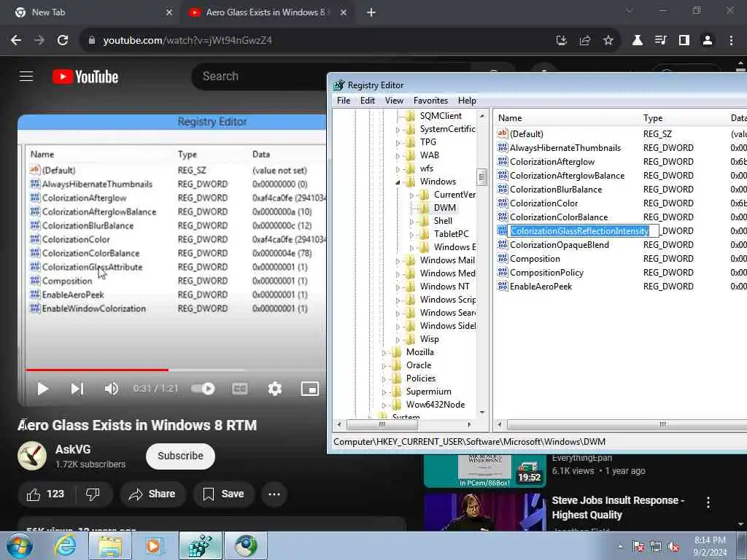The width and height of the screenshot is (747, 560).
Task: Click the Share button under the video
Action: click(x=152, y=494)
